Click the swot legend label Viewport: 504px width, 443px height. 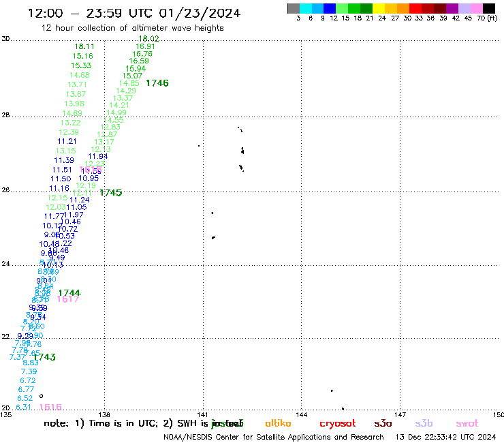pyautogui.click(x=467, y=424)
